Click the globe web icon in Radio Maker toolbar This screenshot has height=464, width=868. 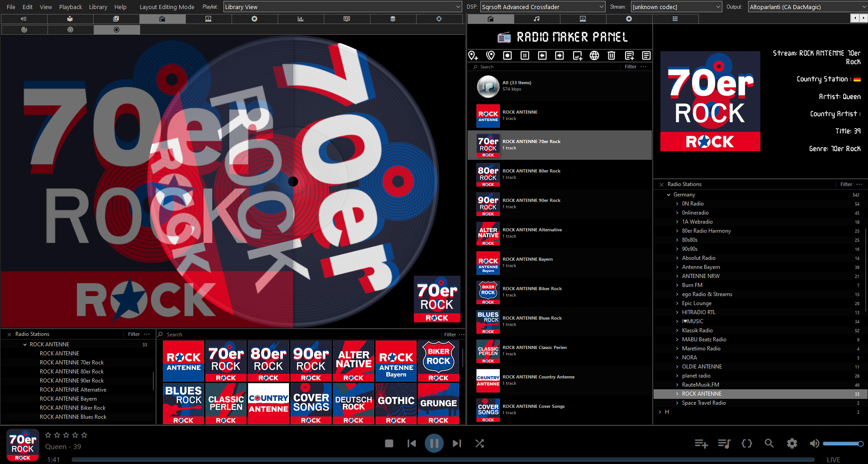[x=594, y=55]
